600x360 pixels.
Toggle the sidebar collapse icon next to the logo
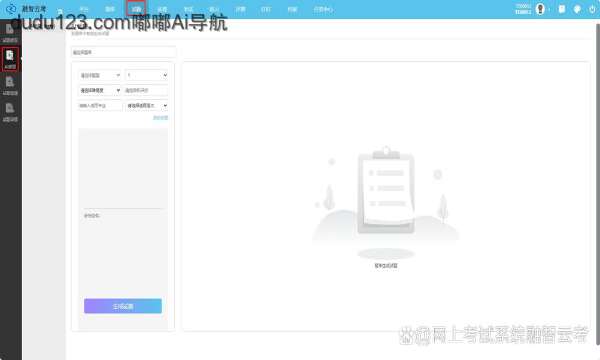[x=60, y=11]
